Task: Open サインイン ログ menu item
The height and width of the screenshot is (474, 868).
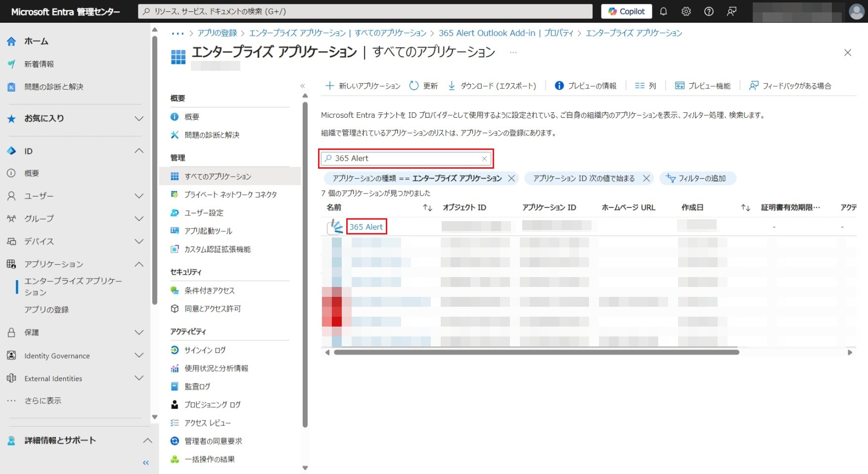Action: click(205, 350)
